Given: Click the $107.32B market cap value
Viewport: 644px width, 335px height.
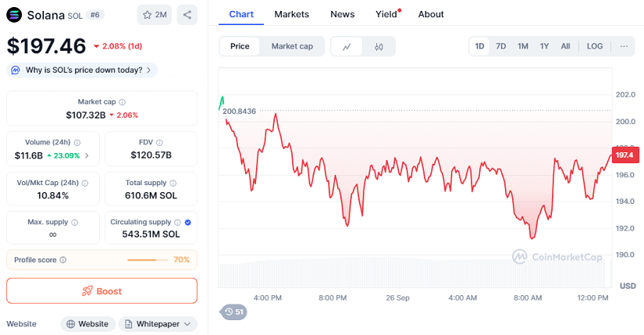Looking at the screenshot, I should click(86, 115).
